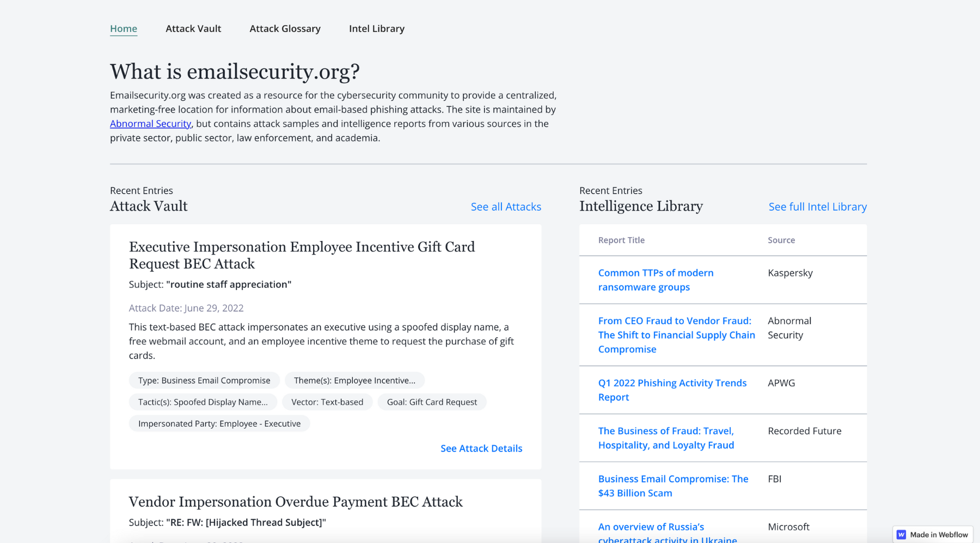The image size is (980, 543).
Task: Open the Home navigation tab
Action: pyautogui.click(x=124, y=28)
